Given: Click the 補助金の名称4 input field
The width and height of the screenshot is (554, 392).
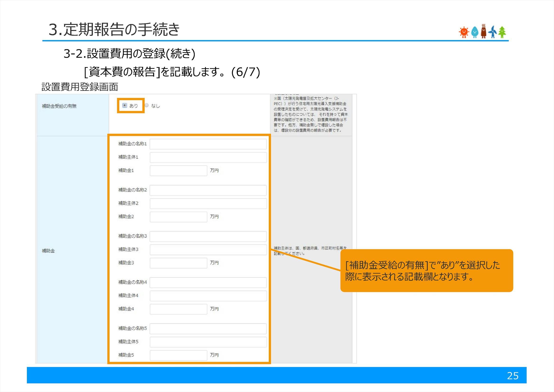Looking at the screenshot, I should click(208, 283).
